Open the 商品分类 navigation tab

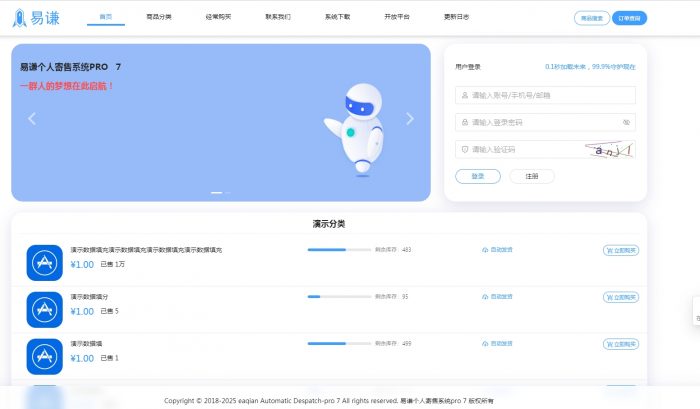[159, 18]
